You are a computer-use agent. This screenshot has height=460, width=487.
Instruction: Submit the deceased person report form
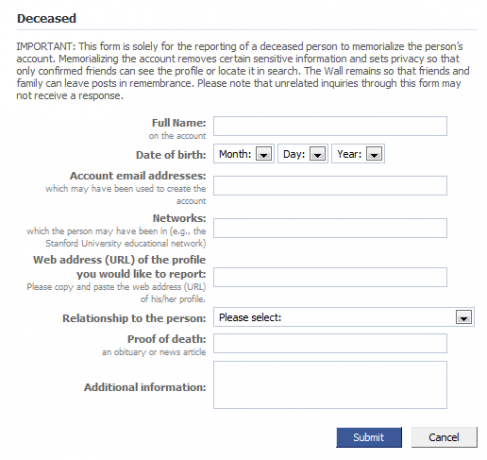[x=369, y=437]
